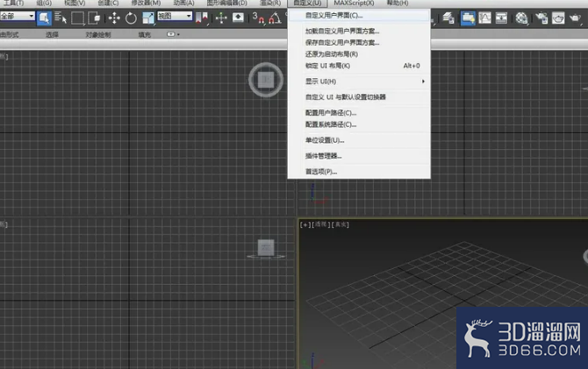Click the ViewCube in the top viewport
Image resolution: width=588 pixels, height=369 pixels.
(266, 80)
